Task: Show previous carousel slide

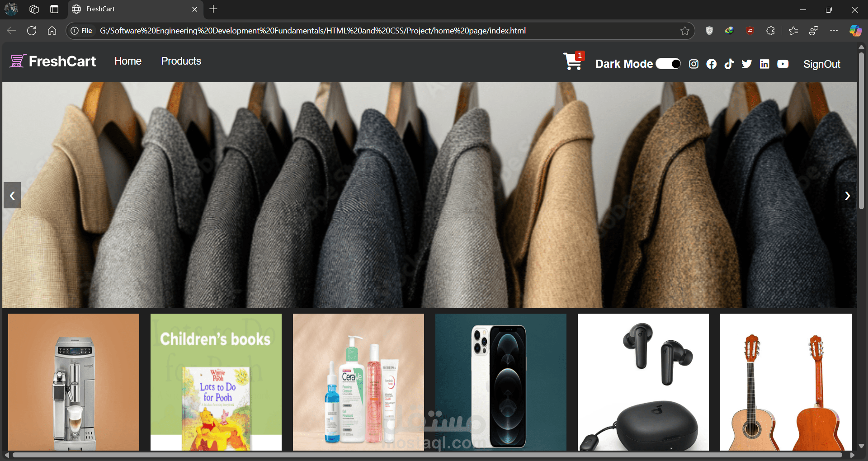Action: point(12,195)
